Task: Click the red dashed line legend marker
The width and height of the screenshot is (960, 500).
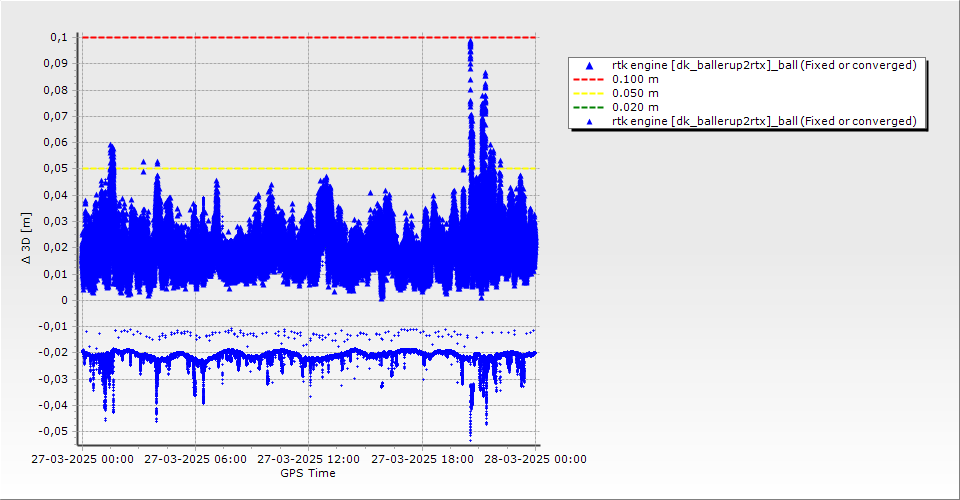Action: tap(588, 79)
